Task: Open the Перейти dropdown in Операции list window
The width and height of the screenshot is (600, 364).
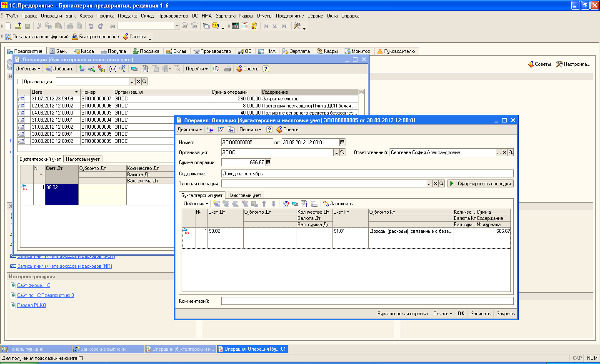Action: 197,69
